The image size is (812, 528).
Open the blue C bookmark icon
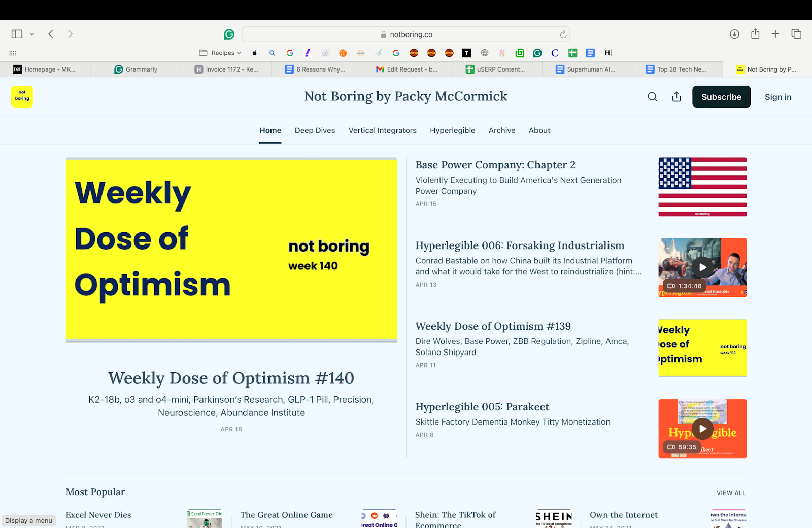click(555, 53)
